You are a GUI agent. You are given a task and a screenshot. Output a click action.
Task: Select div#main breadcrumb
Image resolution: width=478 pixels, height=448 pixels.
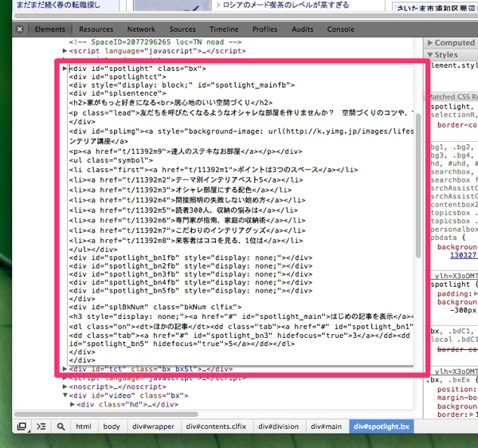tap(326, 426)
